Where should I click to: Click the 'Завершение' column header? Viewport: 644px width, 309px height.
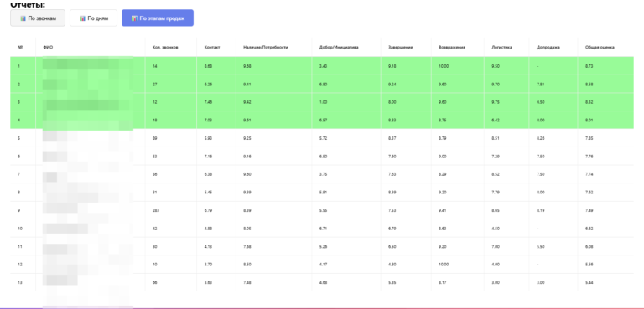pos(401,48)
